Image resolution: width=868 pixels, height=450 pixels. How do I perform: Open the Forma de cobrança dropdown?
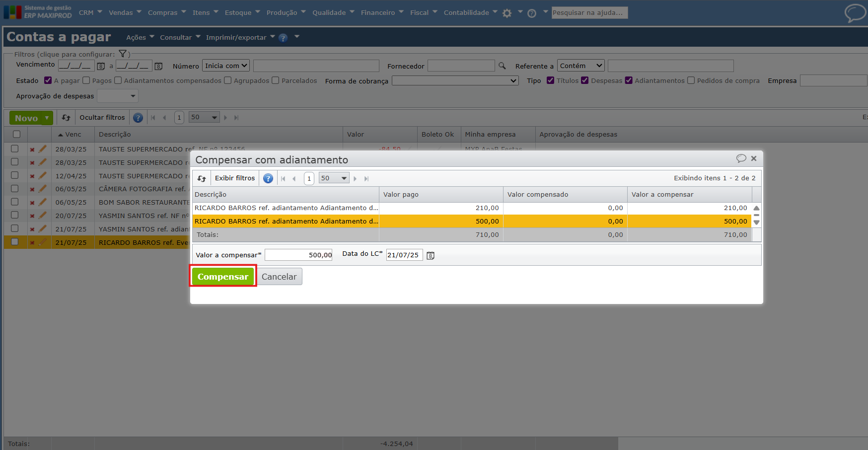[x=455, y=80]
